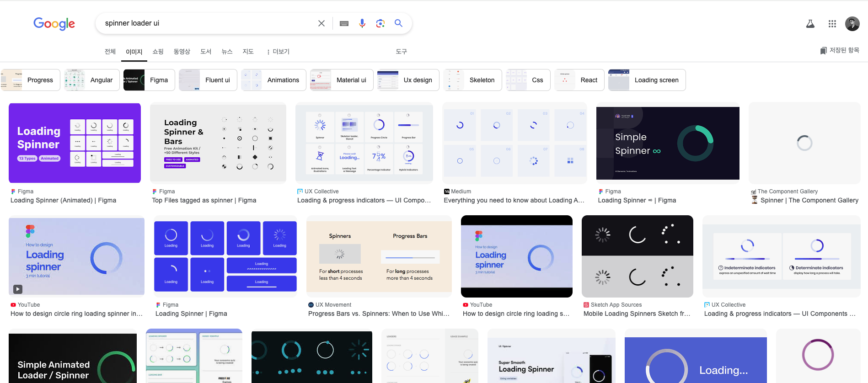This screenshot has height=383, width=868.
Task: Click the Google logo
Action: 54,23
